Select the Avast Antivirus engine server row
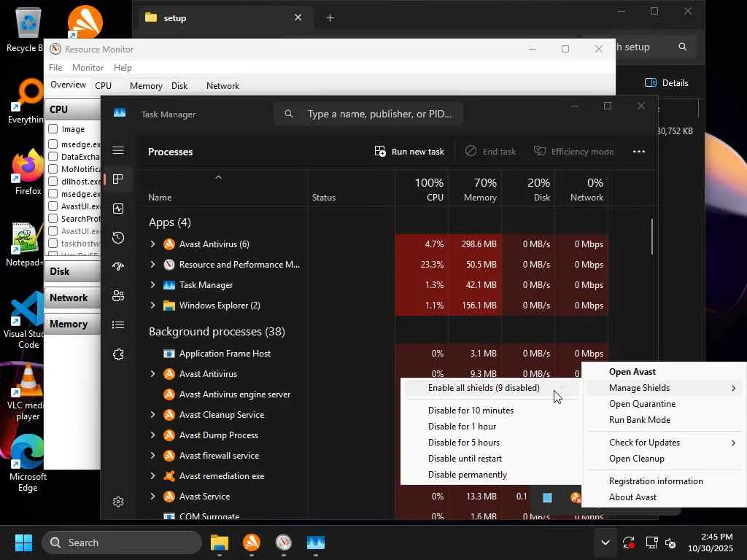Image resolution: width=747 pixels, height=560 pixels. (270, 394)
